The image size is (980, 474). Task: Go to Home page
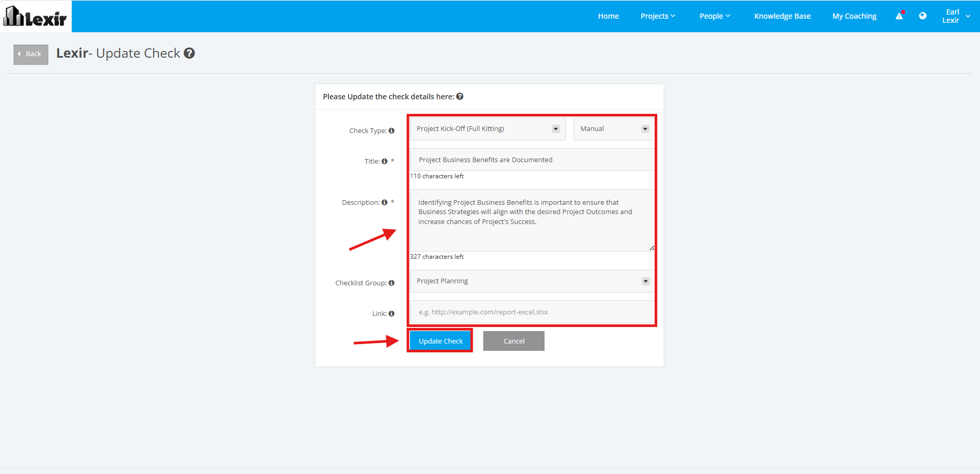tap(608, 16)
